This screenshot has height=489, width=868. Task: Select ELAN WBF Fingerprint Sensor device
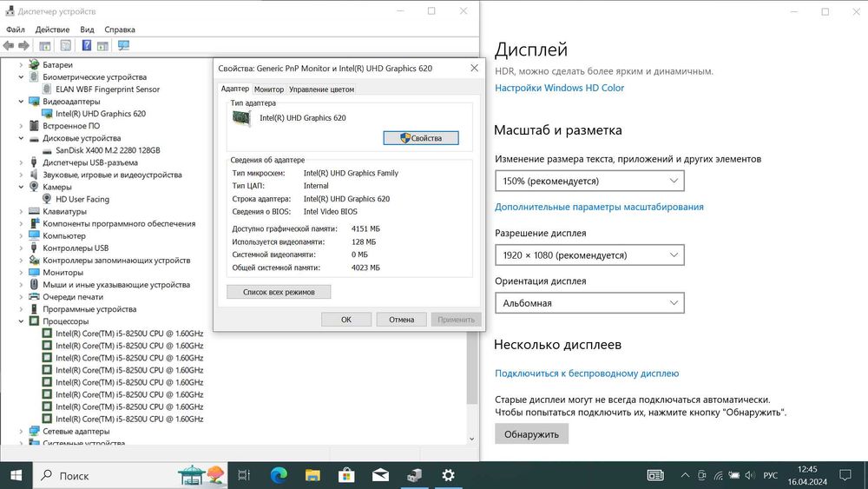pyautogui.click(x=108, y=89)
